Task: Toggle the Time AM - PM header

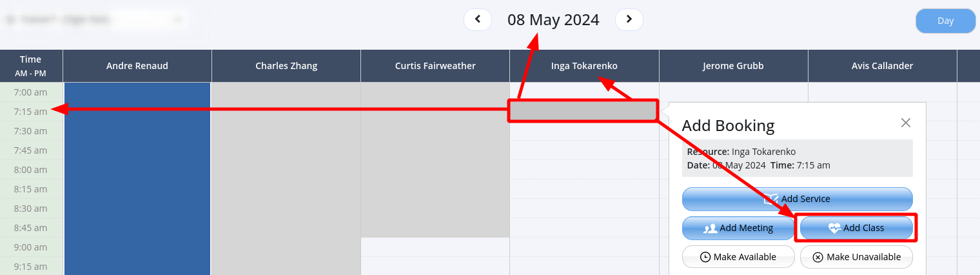Action: click(31, 66)
